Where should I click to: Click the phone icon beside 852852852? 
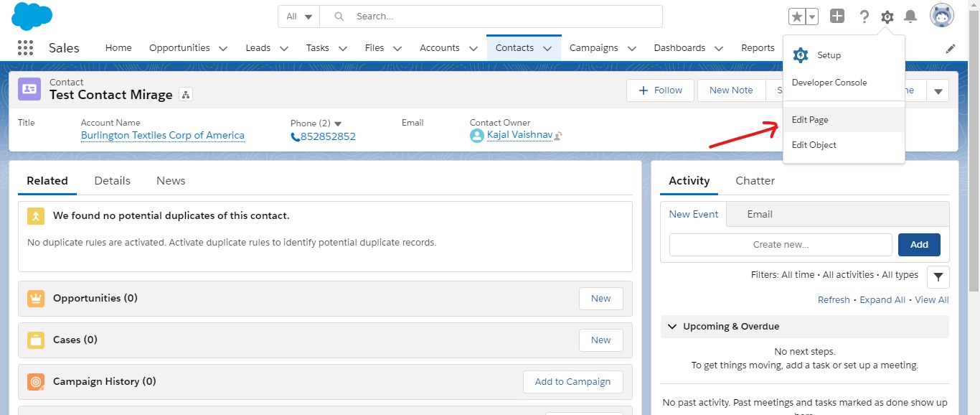coord(295,136)
